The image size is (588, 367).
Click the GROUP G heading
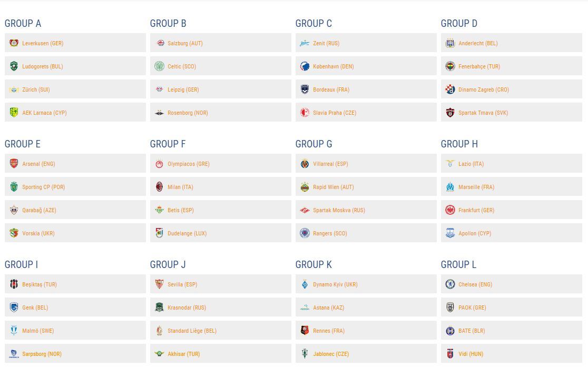pos(313,144)
